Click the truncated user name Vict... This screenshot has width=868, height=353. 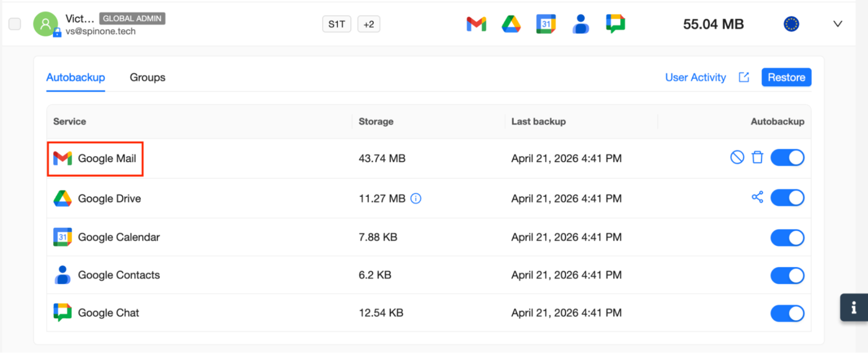(80, 19)
